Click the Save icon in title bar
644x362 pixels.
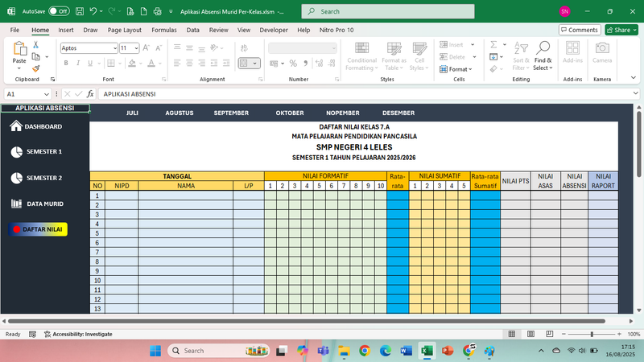coord(78,12)
